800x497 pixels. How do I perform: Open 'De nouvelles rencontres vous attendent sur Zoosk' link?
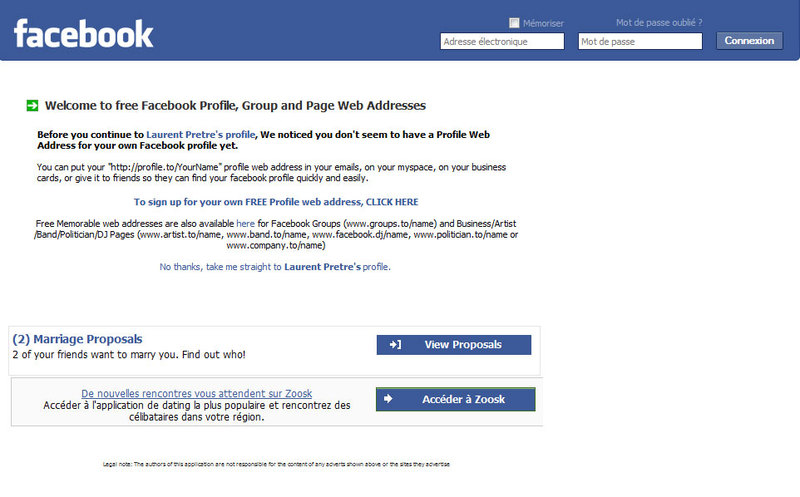pyautogui.click(x=196, y=393)
